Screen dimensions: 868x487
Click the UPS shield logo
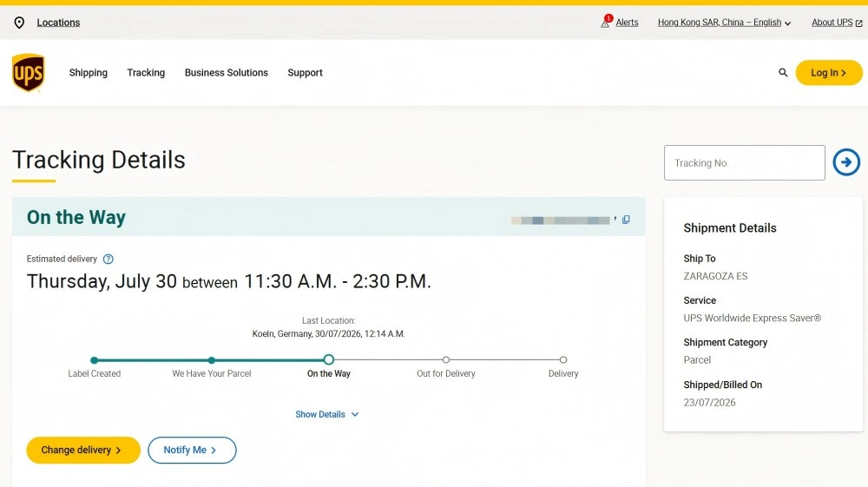coord(29,73)
